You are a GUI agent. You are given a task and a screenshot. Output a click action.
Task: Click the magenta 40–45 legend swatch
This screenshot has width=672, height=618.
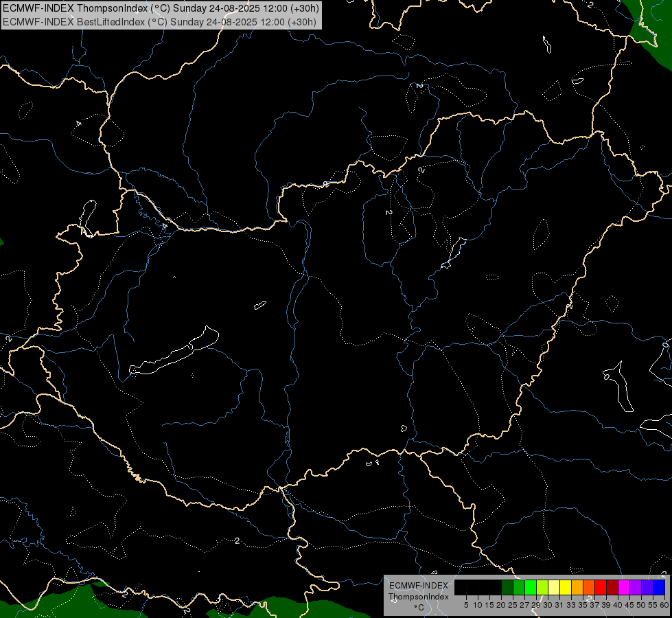(x=624, y=587)
